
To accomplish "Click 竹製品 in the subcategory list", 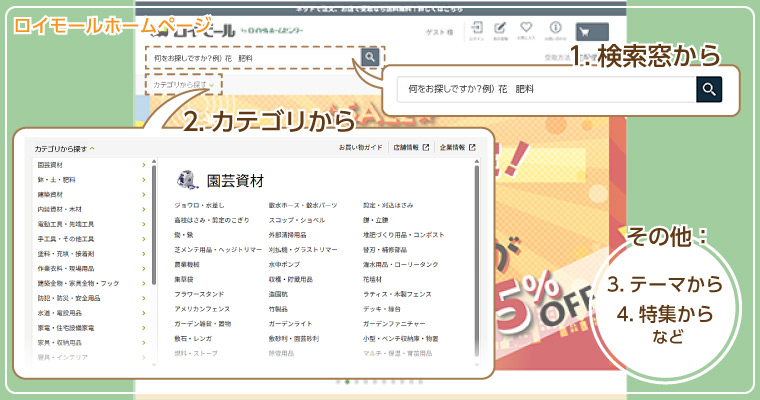I will [278, 309].
